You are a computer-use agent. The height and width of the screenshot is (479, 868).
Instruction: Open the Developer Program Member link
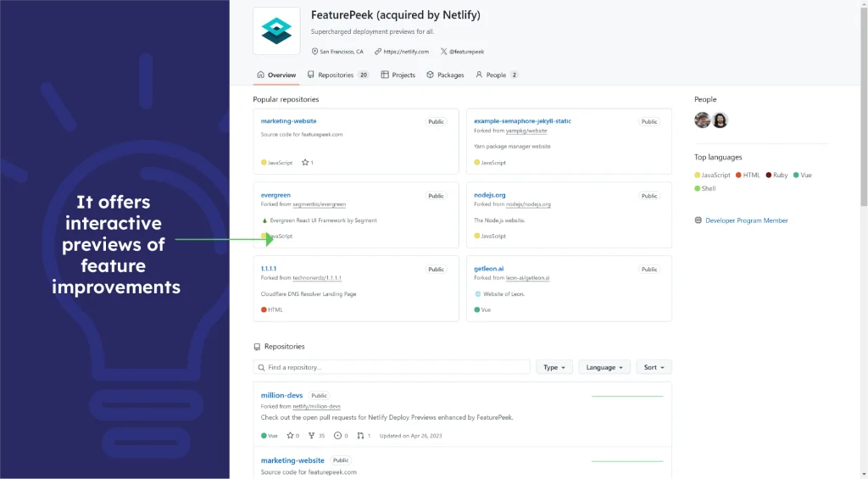pos(746,220)
